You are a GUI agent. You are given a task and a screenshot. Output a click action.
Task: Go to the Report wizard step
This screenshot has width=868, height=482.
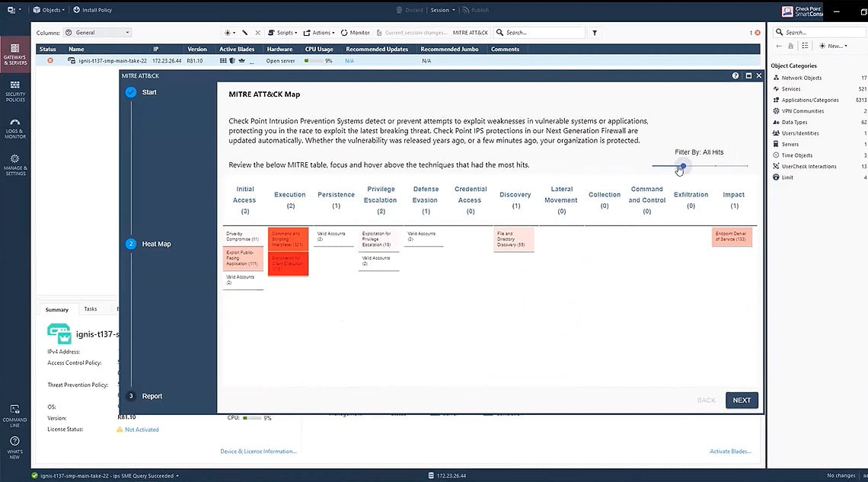point(145,396)
